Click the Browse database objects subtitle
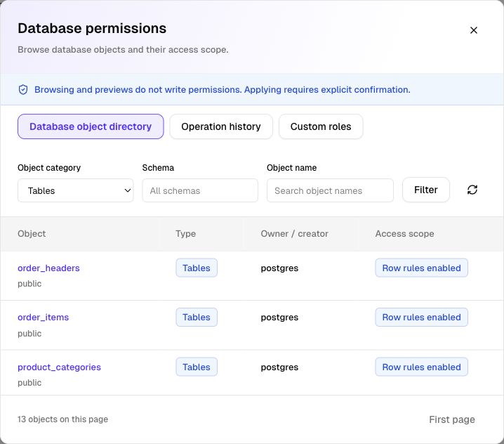Screen dimensions: 504x444 (123, 50)
